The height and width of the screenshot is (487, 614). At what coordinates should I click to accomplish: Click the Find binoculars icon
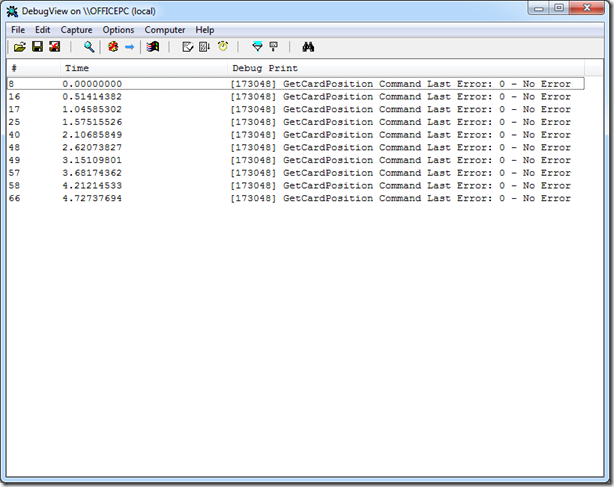(308, 47)
